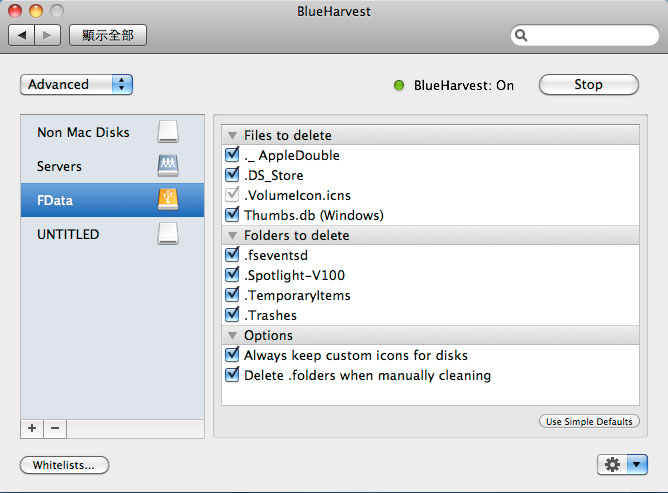Select Non Mac Disks in the list

click(x=112, y=132)
